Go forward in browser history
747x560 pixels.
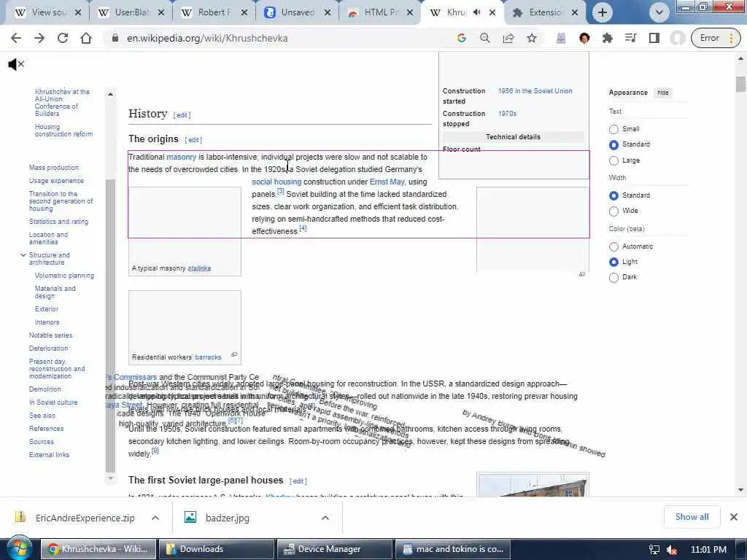[39, 38]
